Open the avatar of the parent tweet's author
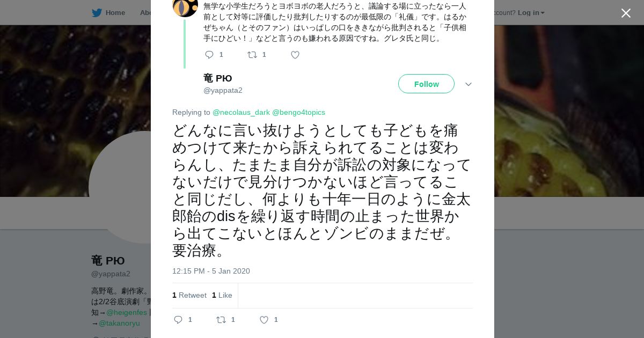The height and width of the screenshot is (338, 644). pyautogui.click(x=185, y=5)
